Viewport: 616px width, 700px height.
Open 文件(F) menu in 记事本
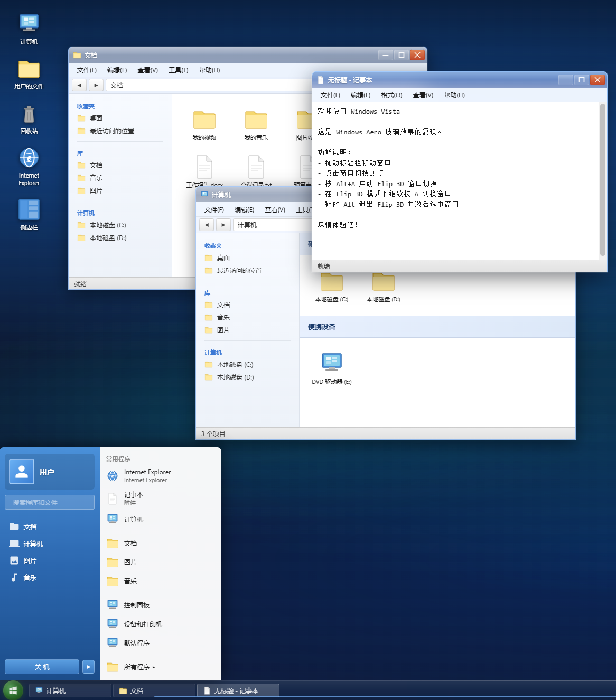click(x=330, y=95)
